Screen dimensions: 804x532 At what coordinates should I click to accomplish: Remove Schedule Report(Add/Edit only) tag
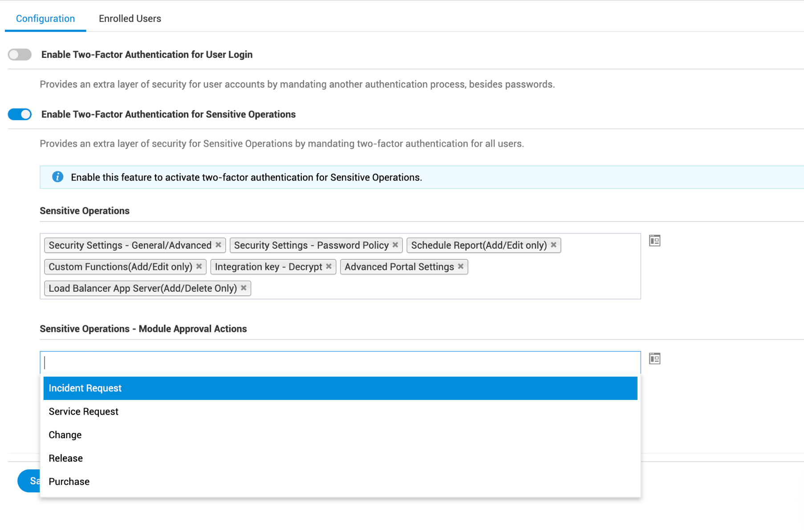pos(553,245)
